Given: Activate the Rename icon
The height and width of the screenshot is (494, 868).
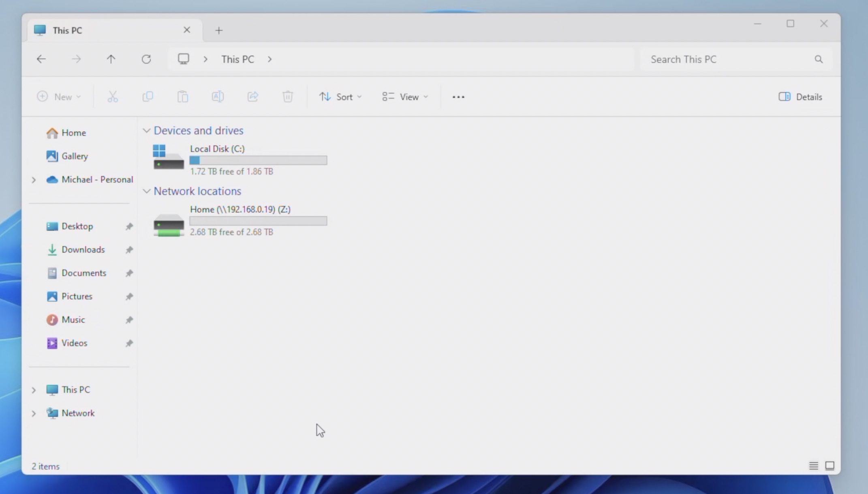Looking at the screenshot, I should [x=218, y=97].
